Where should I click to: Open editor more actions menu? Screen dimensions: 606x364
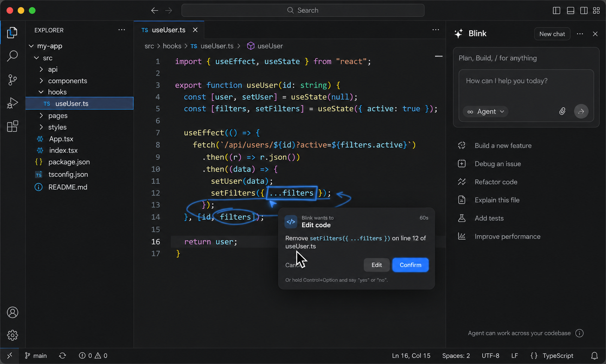coord(436,30)
